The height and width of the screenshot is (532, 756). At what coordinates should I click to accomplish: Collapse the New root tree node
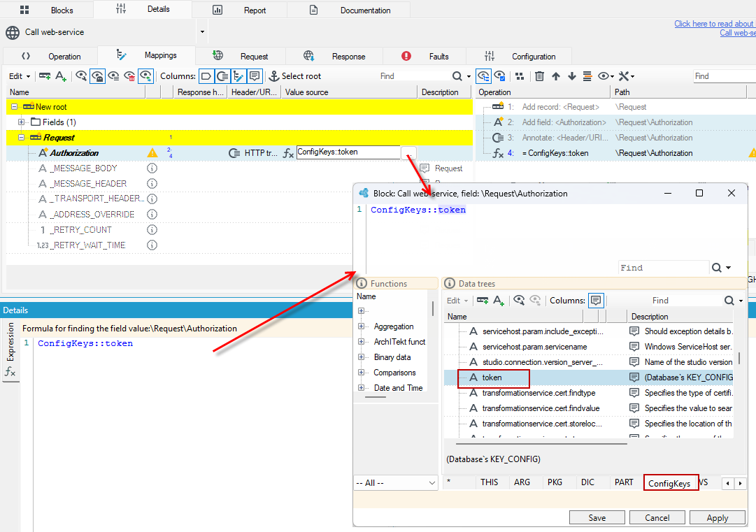click(15, 106)
